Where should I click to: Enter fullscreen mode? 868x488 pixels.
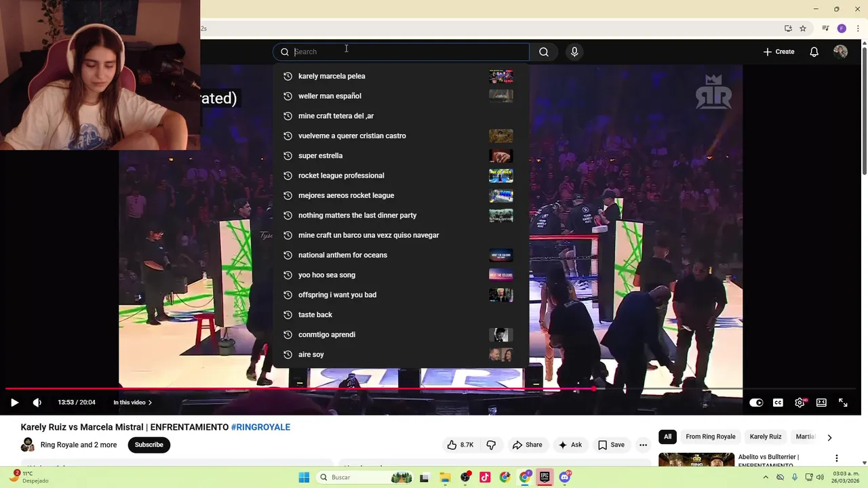843,403
